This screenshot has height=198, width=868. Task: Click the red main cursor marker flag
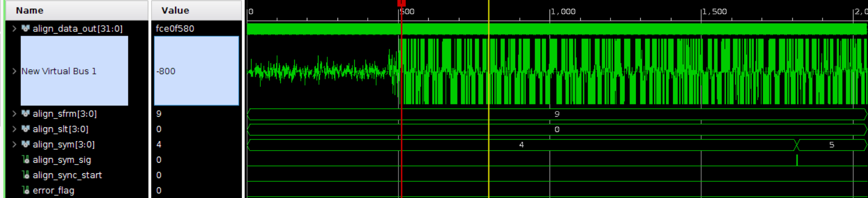coord(402,3)
